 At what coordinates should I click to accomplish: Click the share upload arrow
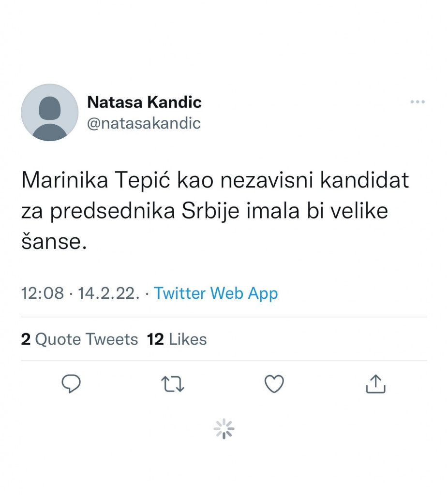tap(376, 383)
